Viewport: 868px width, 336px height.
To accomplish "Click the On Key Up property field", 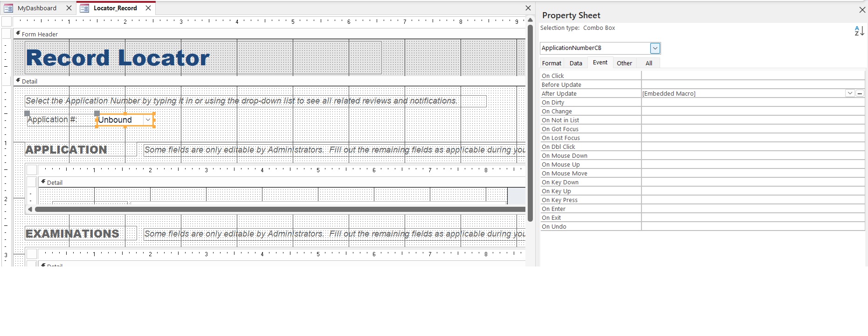I will pos(753,191).
